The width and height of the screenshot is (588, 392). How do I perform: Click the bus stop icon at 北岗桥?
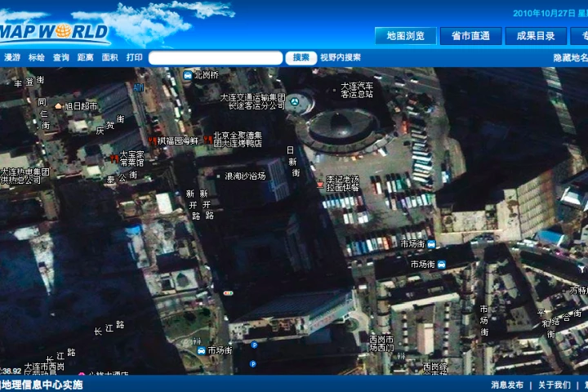click(x=188, y=75)
